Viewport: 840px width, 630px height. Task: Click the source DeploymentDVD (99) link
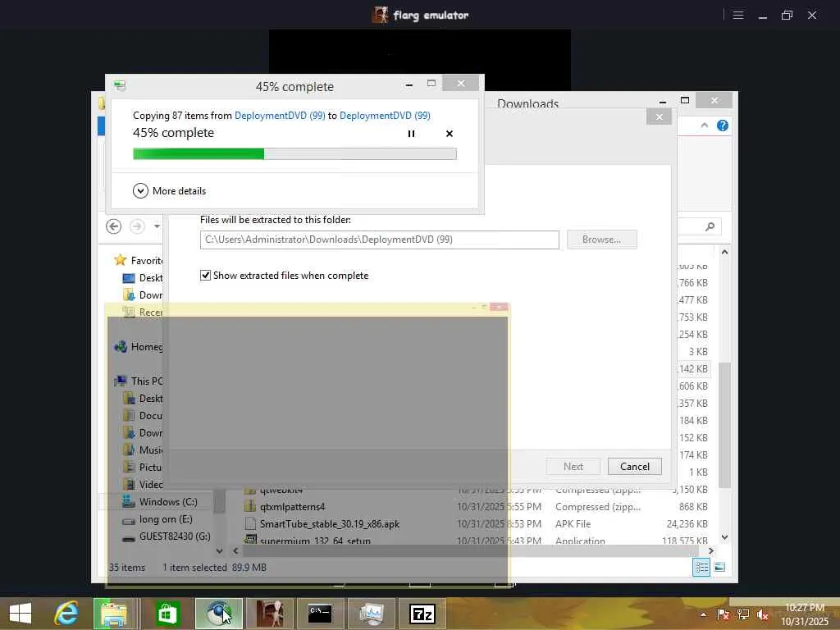pos(280,115)
